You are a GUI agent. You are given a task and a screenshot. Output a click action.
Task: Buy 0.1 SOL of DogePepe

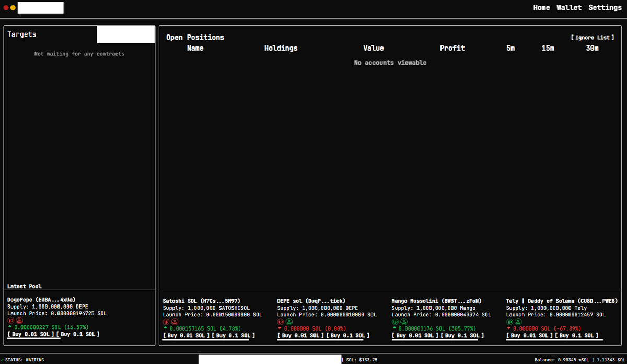point(78,334)
